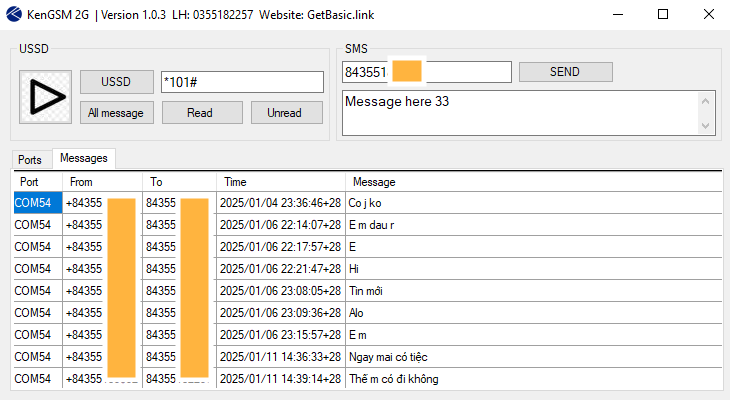Select the Messages tab
The image size is (730, 400).
click(83, 158)
